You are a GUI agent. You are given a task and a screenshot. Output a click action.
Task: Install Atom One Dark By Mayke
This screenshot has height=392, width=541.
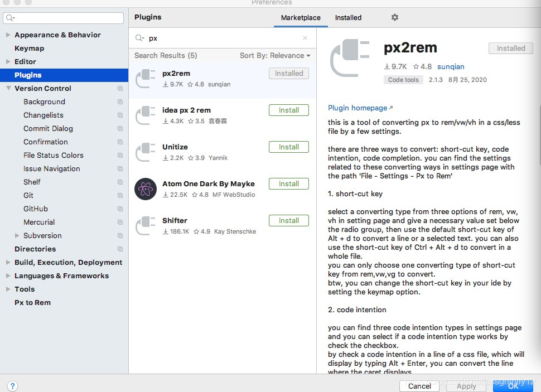click(289, 183)
